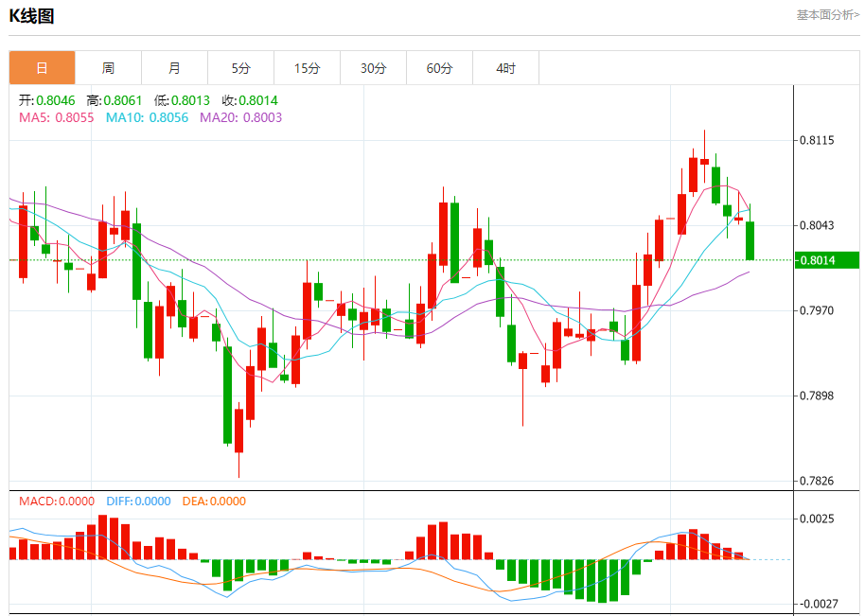Click the MACD:0.0000 indicator label
The width and height of the screenshot is (865, 616).
pyautogui.click(x=56, y=502)
